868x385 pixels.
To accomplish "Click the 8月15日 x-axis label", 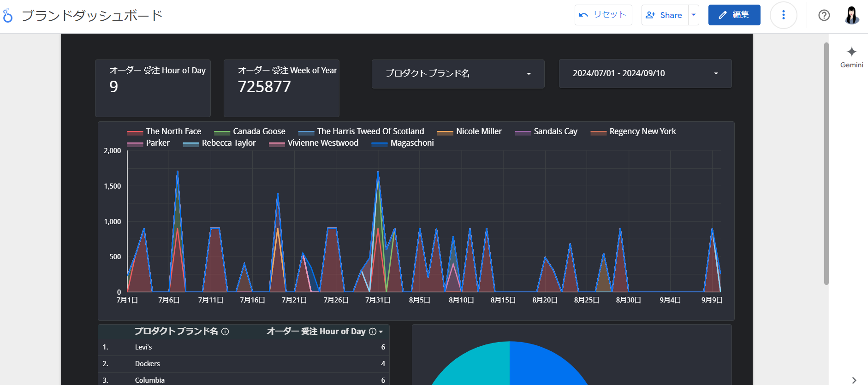I will pos(503,300).
